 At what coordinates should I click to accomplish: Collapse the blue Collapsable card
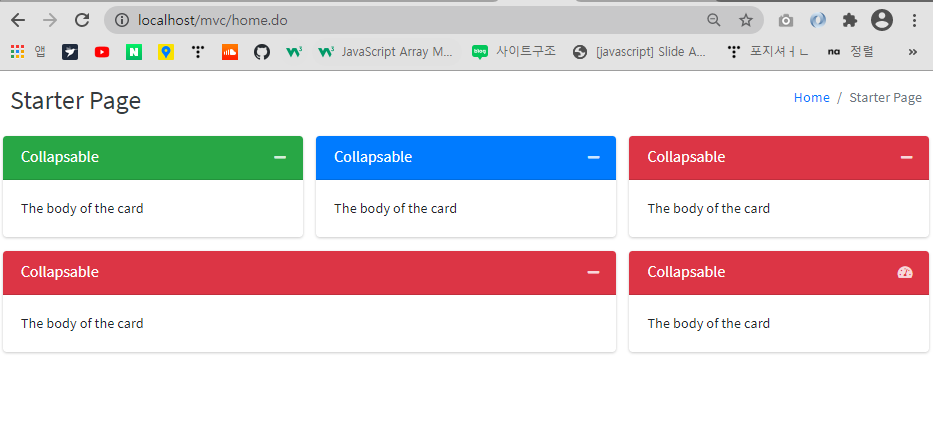click(593, 157)
